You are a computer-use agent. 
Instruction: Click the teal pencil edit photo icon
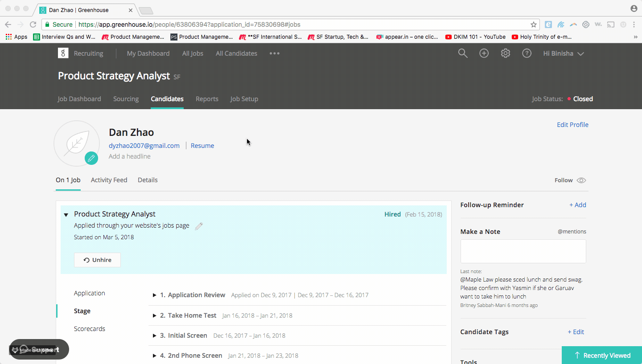[x=91, y=158]
